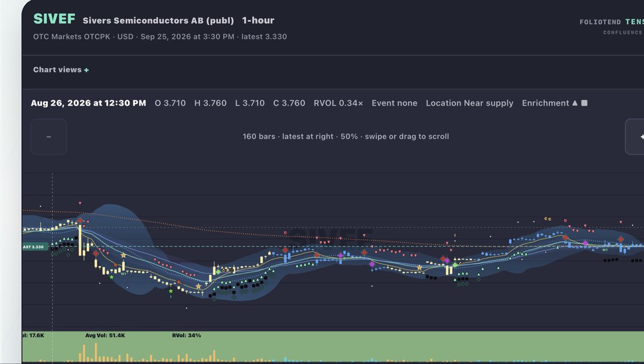Click the RVol: 34% label
Viewport: 644px width, 364px height.
pos(187,336)
